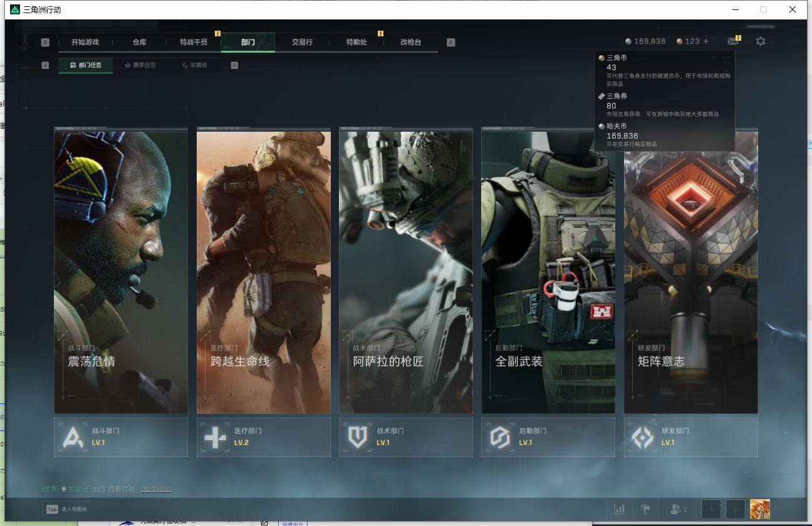This screenshot has width=812, height=526.
Task: Click the 三角券 heading in tooltip
Action: tap(617, 96)
